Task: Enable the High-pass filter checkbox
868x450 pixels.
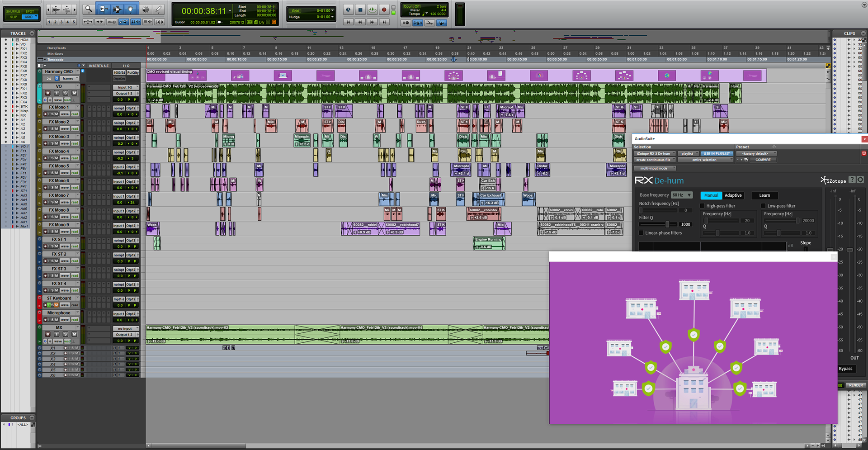Action: pos(702,206)
